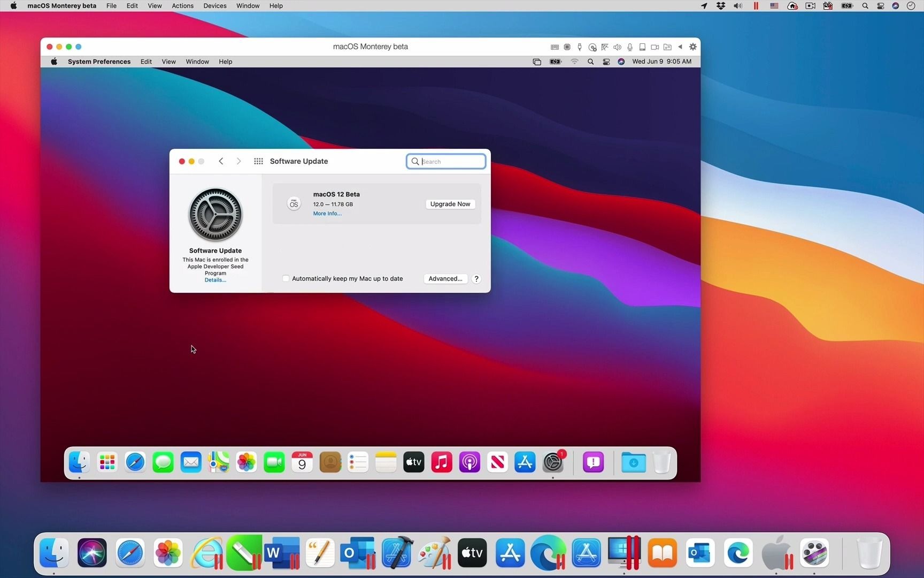The image size is (924, 578).
Task: Open Podcasts in the VM dock
Action: tap(469, 462)
